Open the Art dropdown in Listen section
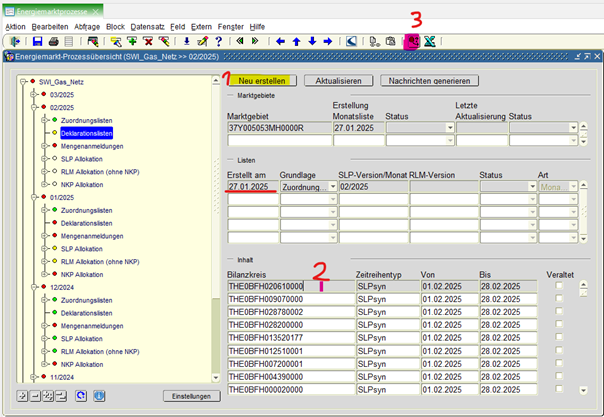The height and width of the screenshot is (417, 604). point(573,186)
